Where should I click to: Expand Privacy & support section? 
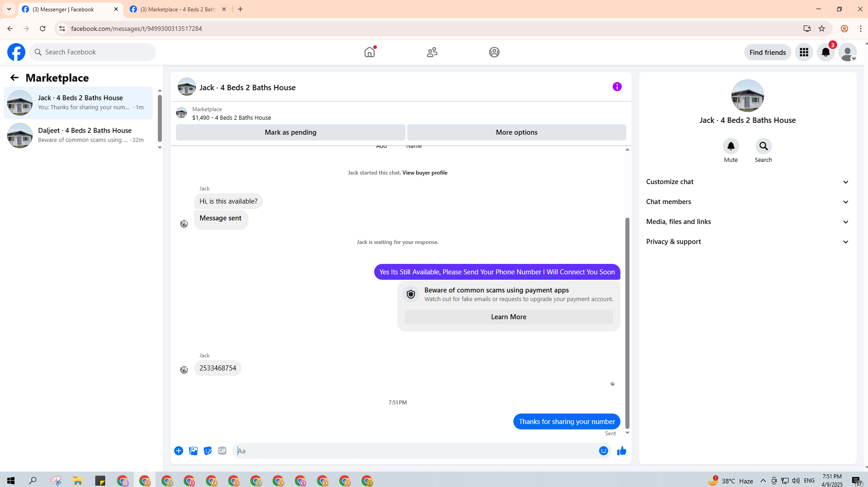[x=747, y=242]
